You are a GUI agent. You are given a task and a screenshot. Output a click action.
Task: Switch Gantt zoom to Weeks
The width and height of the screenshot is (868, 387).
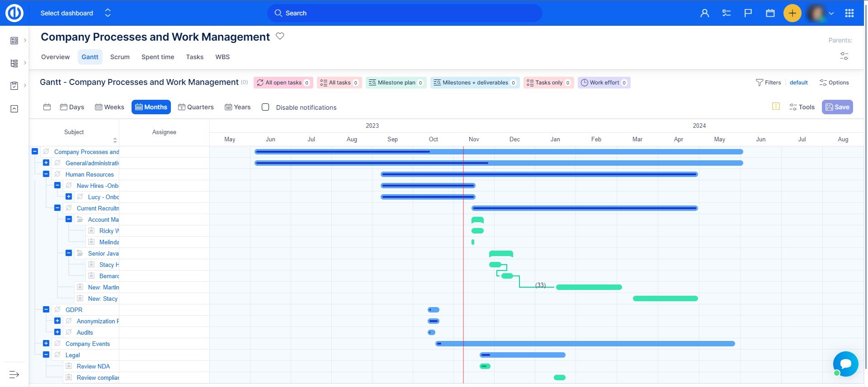109,107
